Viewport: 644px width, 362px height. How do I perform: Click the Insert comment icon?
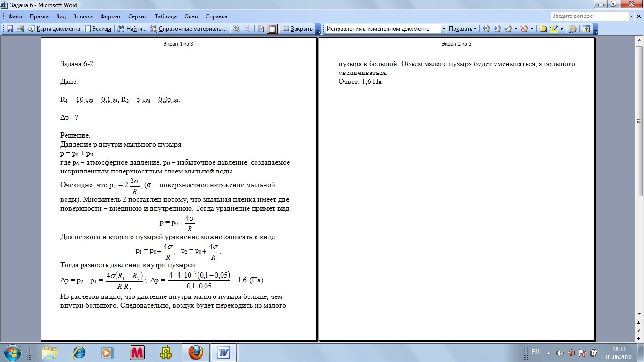(543, 29)
